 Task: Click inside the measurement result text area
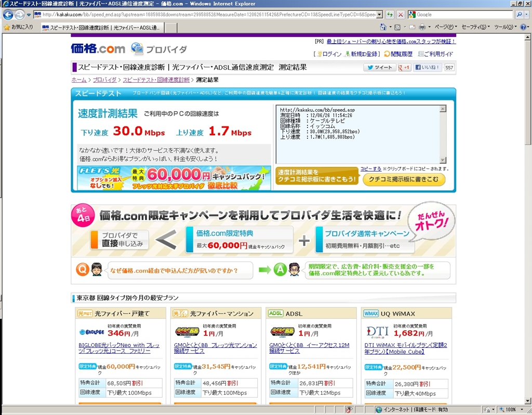coord(358,134)
